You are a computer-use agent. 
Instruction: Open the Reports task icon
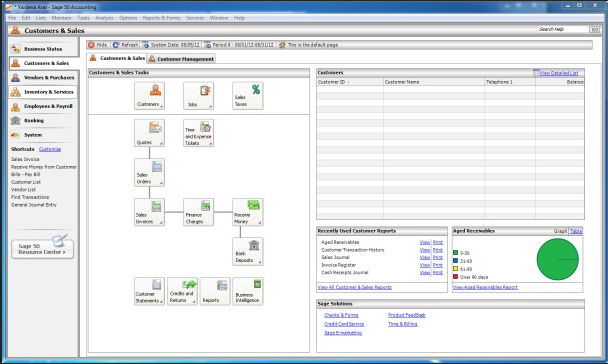215,291
